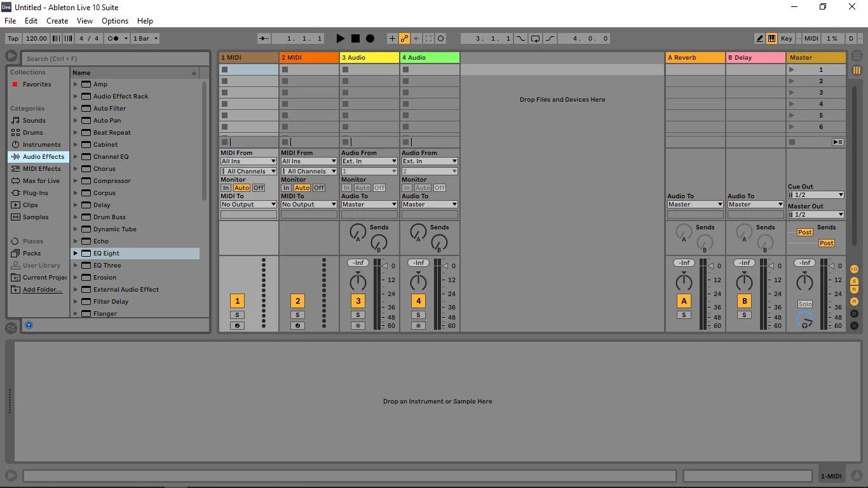Toggle the Computer MIDI Keyboard button

(771, 39)
